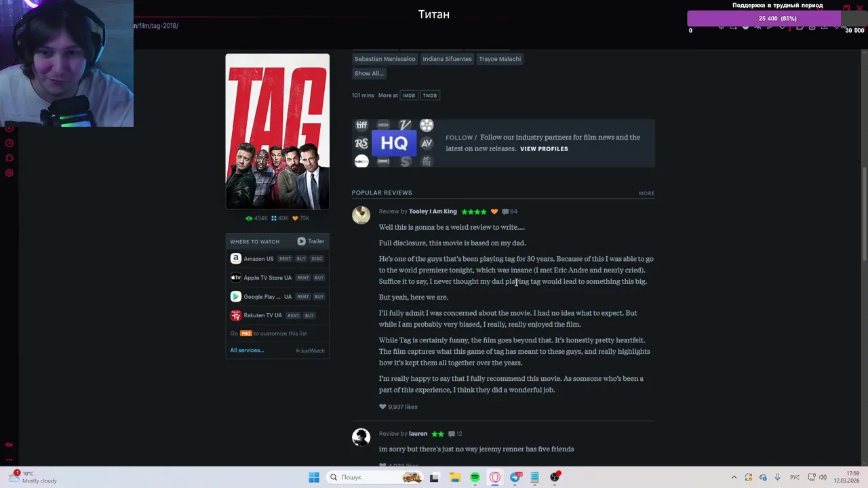Switch the РУС keyboard language indicator
This screenshot has width=868, height=488.
click(x=794, y=477)
